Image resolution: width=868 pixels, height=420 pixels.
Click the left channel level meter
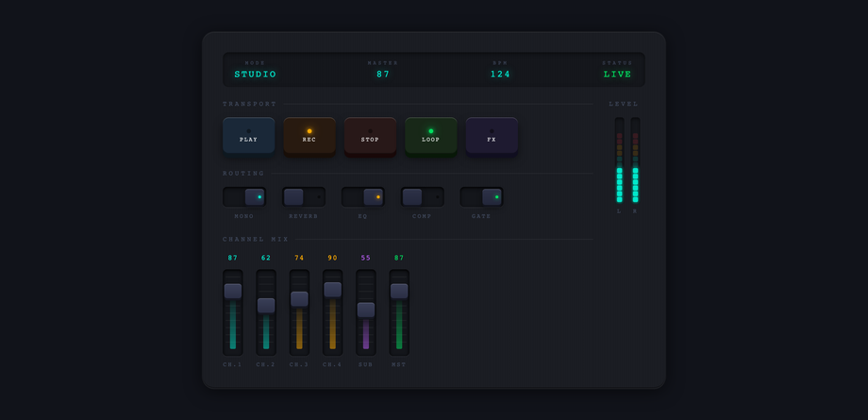(x=620, y=160)
